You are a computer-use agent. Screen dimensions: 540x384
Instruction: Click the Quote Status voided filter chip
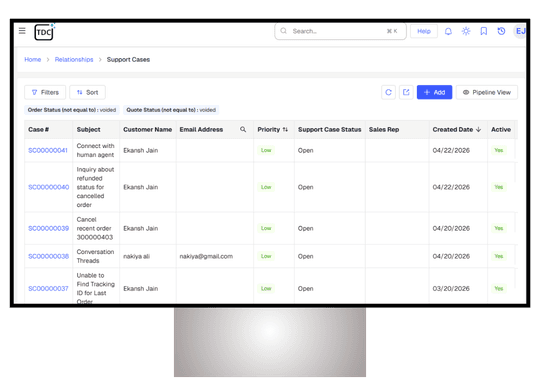click(x=171, y=110)
